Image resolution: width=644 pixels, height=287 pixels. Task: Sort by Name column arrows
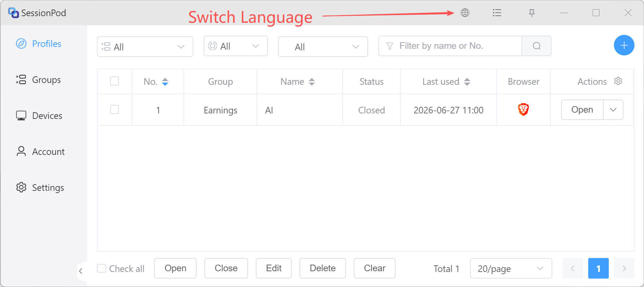(312, 81)
